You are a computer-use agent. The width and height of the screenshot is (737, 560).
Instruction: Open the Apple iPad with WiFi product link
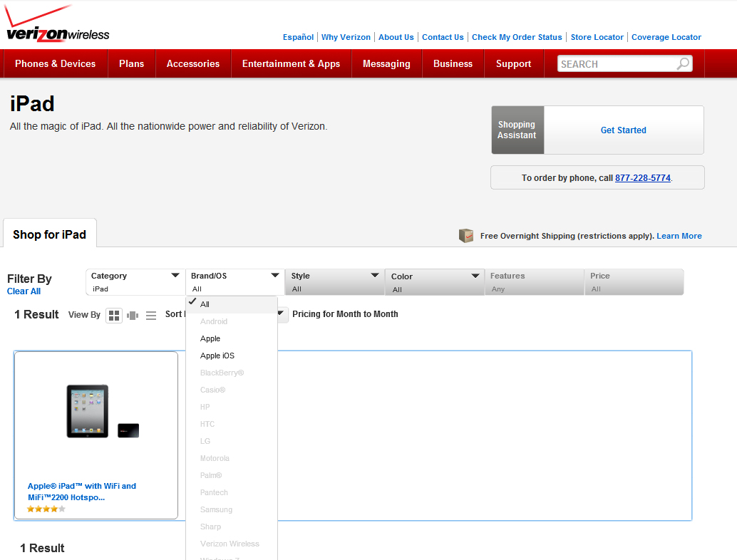pyautogui.click(x=82, y=492)
